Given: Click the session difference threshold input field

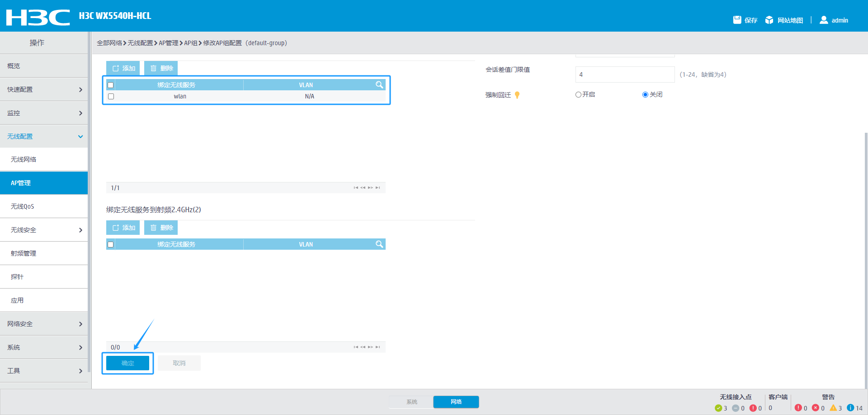Looking at the screenshot, I should point(624,75).
